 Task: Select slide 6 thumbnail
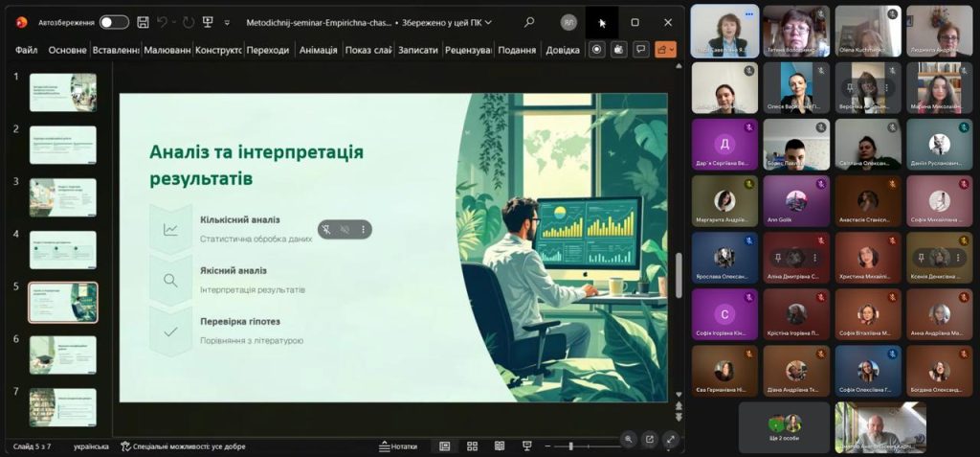(63, 354)
